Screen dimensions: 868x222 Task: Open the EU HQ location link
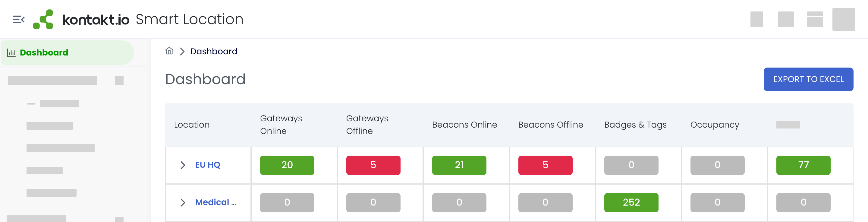click(x=208, y=165)
